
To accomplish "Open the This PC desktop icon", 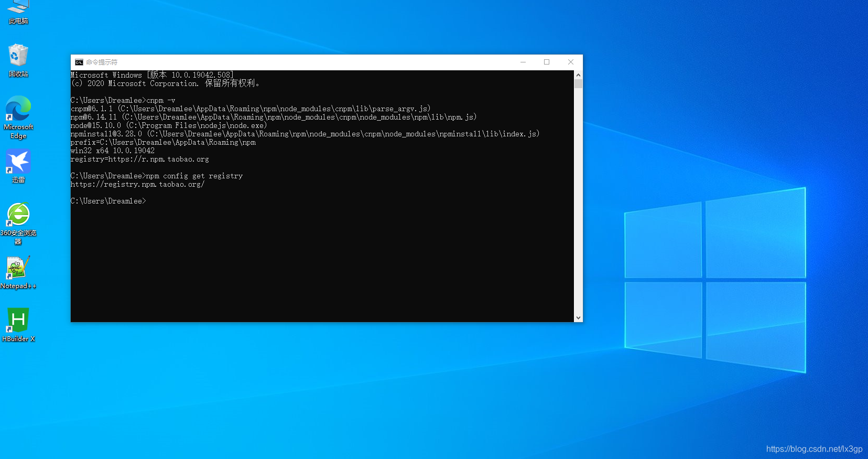I will click(x=18, y=13).
